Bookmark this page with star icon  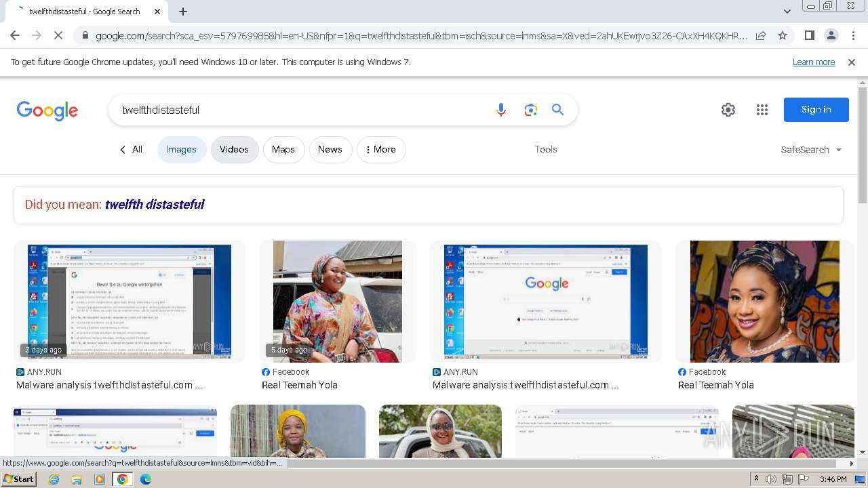coord(783,35)
